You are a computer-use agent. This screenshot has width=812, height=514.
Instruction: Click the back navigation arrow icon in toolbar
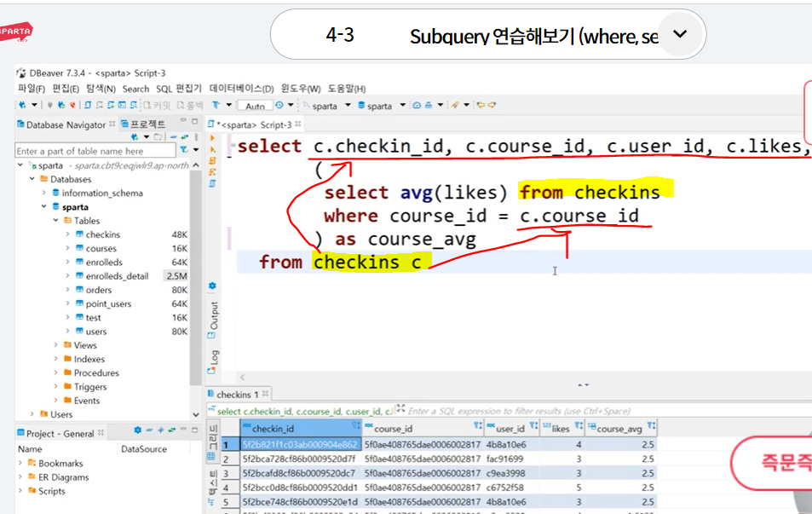[x=481, y=105]
